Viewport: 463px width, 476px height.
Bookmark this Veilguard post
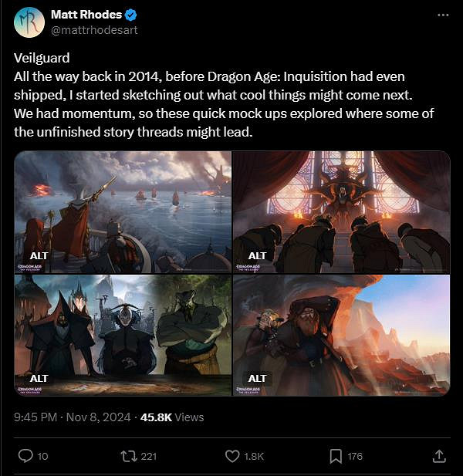point(336,456)
